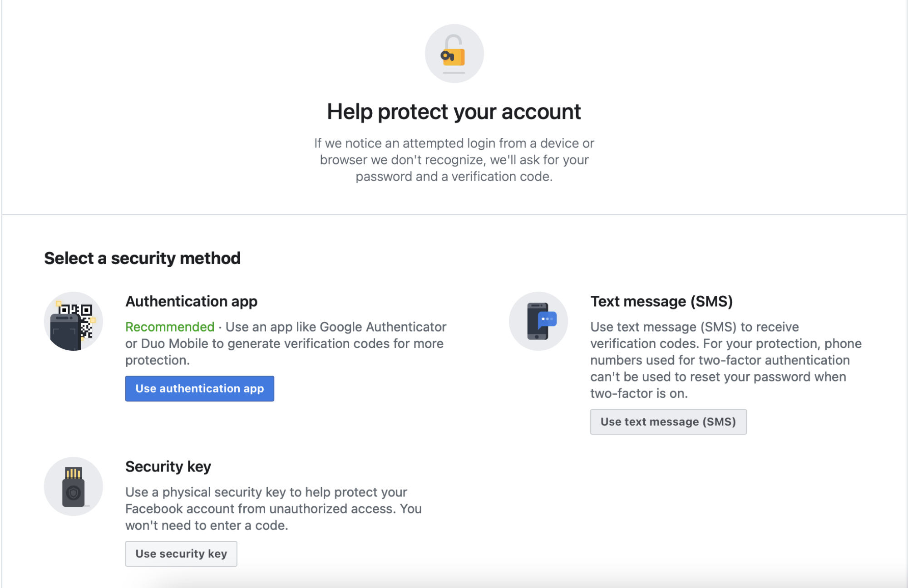Click the USB security key icon
Screen dimensions: 908x588
(73, 486)
